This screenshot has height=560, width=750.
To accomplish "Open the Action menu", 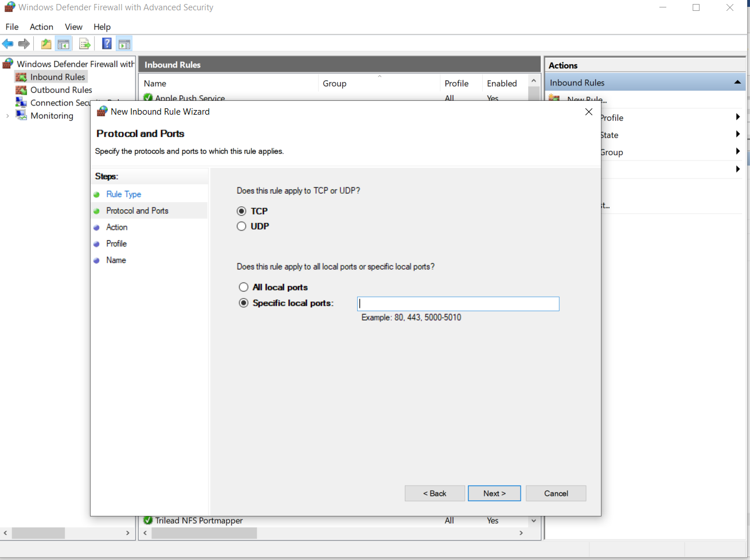I will click(x=41, y=27).
